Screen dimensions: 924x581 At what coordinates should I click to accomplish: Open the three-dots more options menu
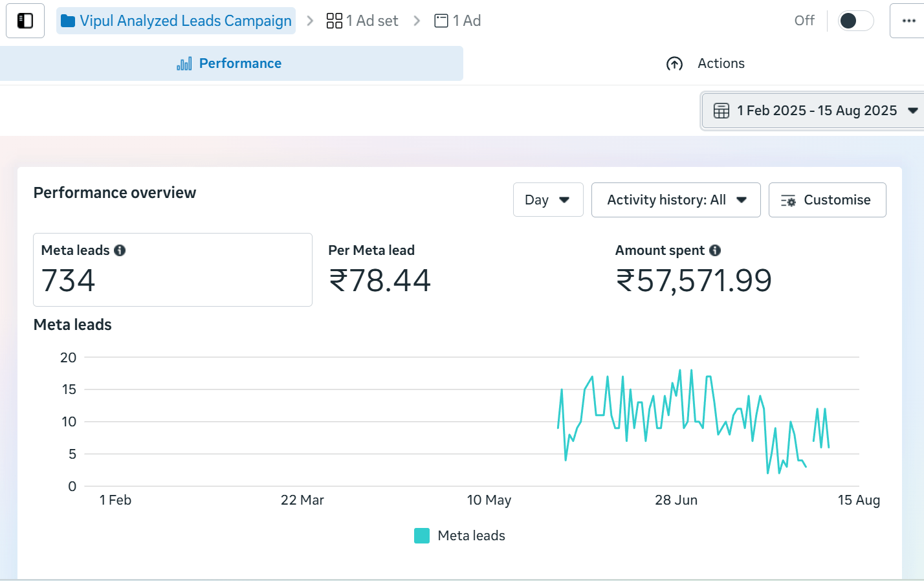[x=908, y=21]
